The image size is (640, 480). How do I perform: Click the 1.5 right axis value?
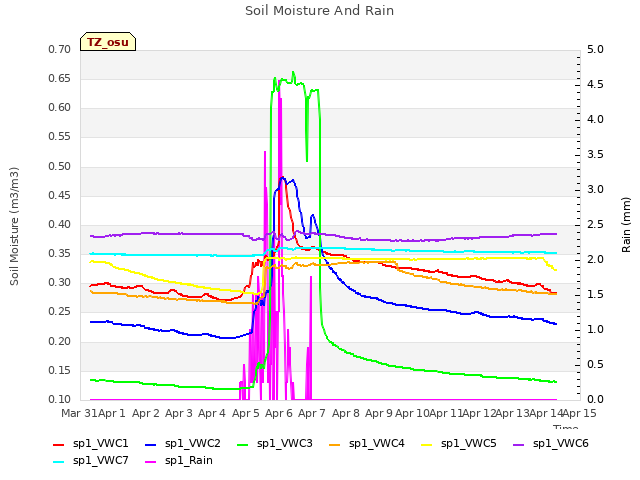(x=595, y=294)
